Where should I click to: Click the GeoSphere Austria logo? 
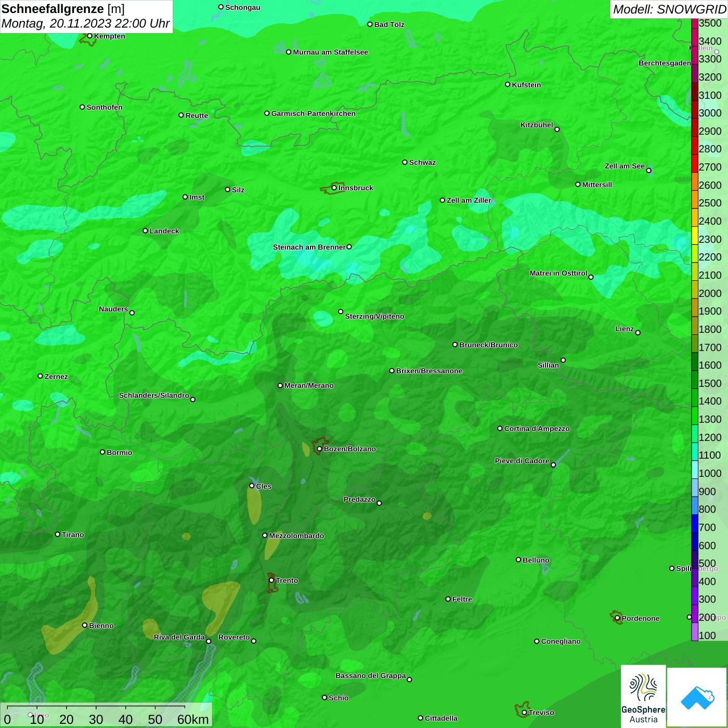click(x=643, y=696)
